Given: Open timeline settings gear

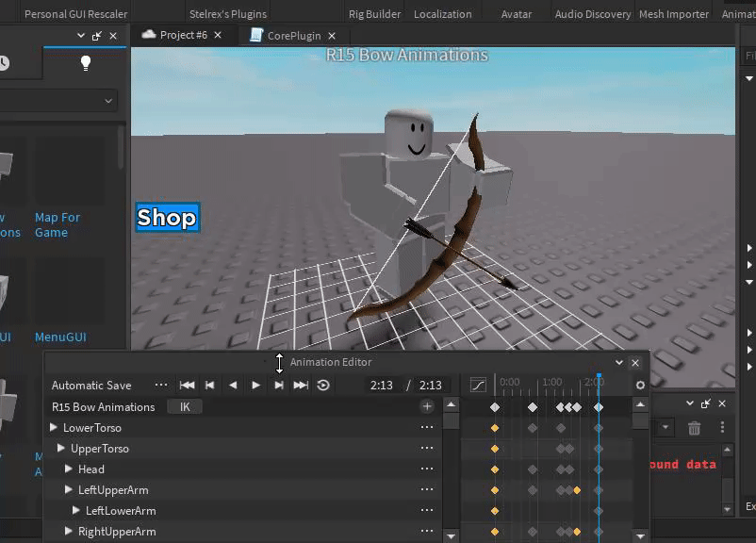Looking at the screenshot, I should tap(640, 385).
